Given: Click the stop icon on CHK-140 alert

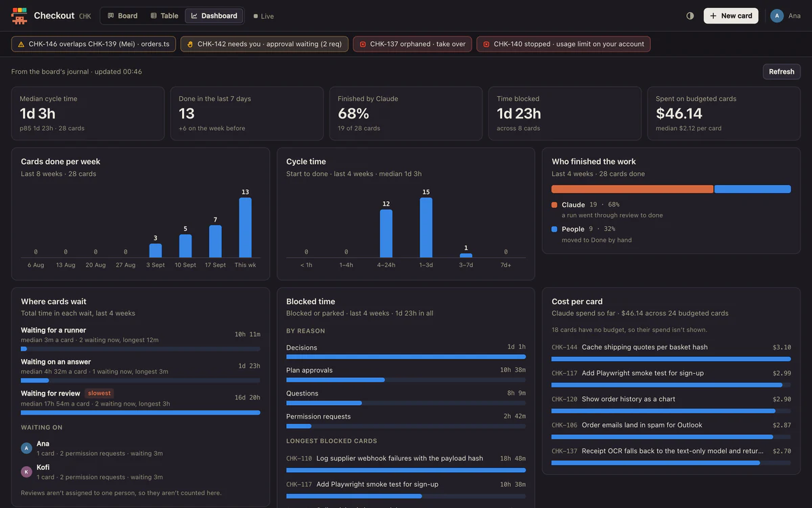Looking at the screenshot, I should pyautogui.click(x=487, y=44).
